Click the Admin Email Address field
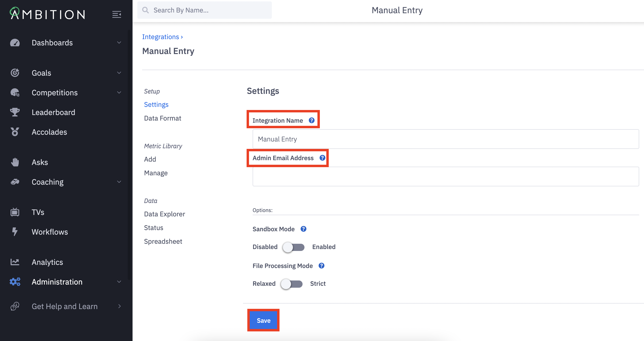644x341 pixels. 445,177
